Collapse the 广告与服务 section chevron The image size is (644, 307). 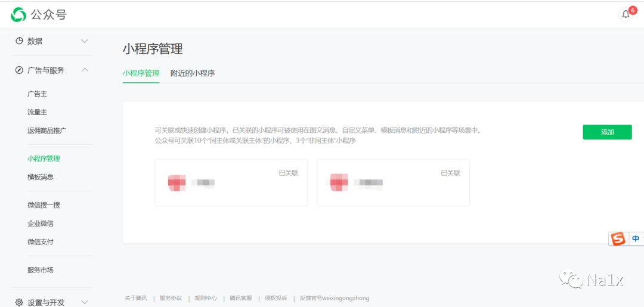coord(85,70)
